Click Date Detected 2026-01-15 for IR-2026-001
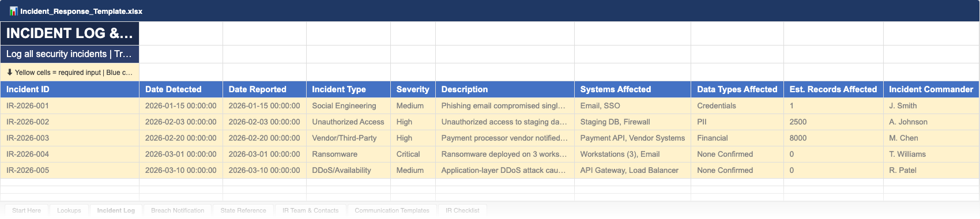This screenshot has height=219, width=980. coord(181,106)
